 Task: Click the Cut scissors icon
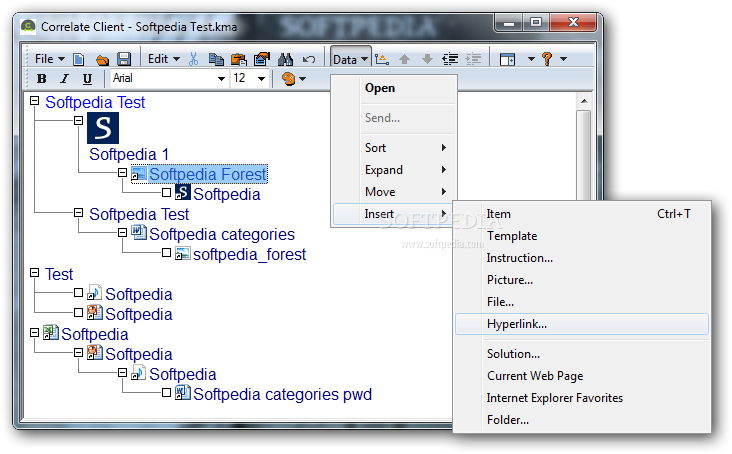193,59
